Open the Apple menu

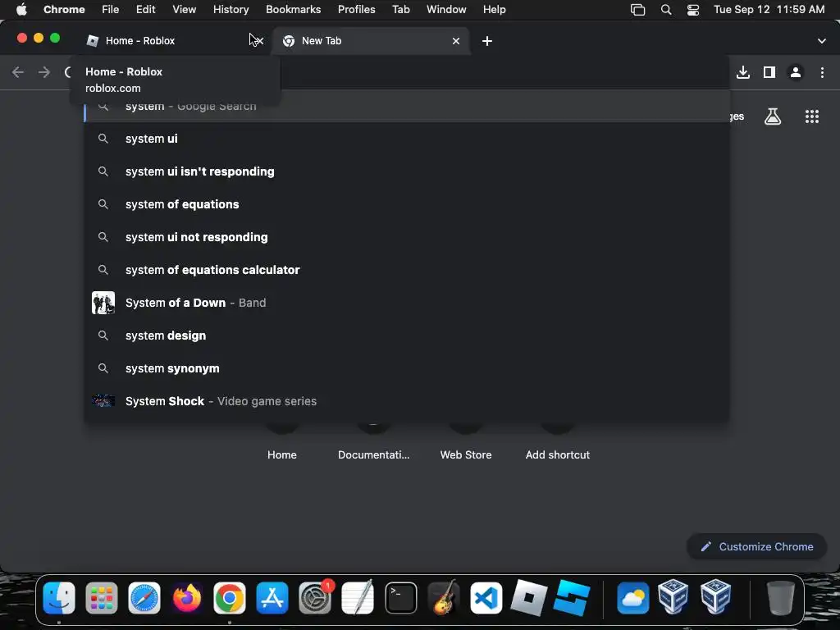pyautogui.click(x=21, y=9)
